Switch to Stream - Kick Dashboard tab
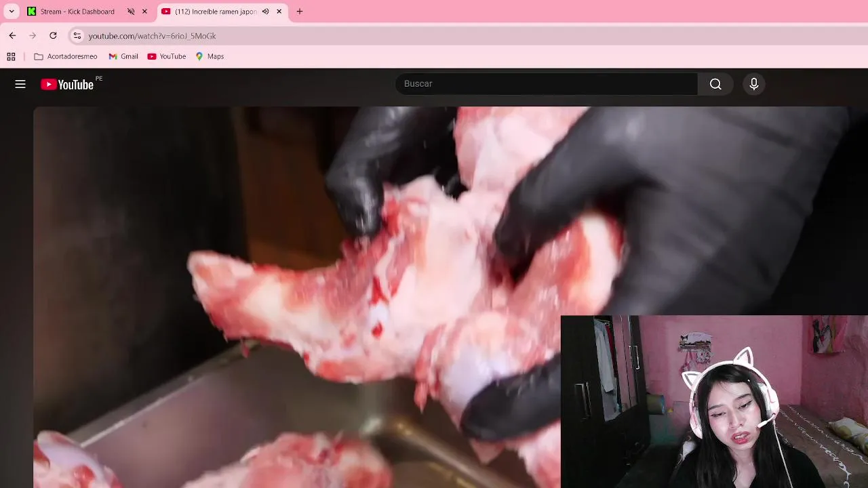Screen dimensions: 868x488 pos(77,12)
